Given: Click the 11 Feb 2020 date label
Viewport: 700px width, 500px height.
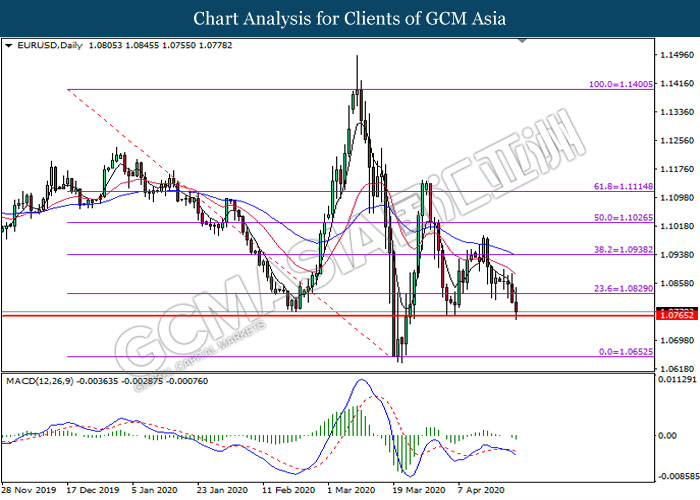Looking at the screenshot, I should click(288, 490).
